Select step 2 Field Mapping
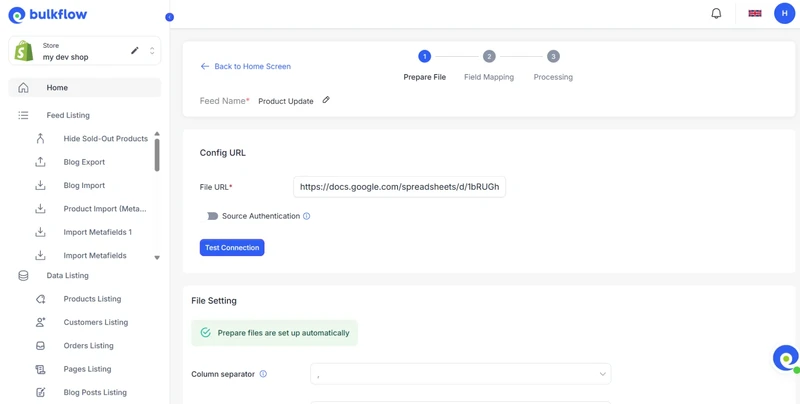This screenshot has width=800, height=404. [x=489, y=56]
